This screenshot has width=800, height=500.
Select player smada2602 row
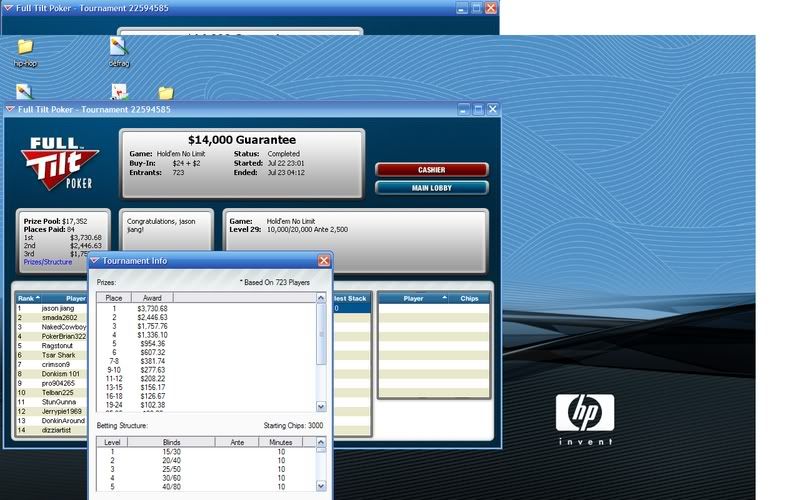[x=52, y=318]
